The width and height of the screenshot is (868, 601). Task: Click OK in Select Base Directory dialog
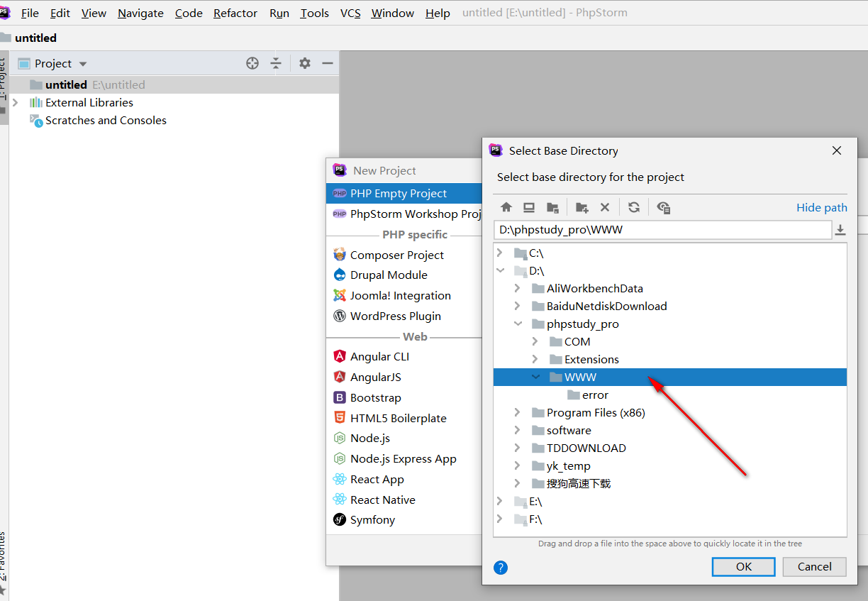[x=744, y=566]
